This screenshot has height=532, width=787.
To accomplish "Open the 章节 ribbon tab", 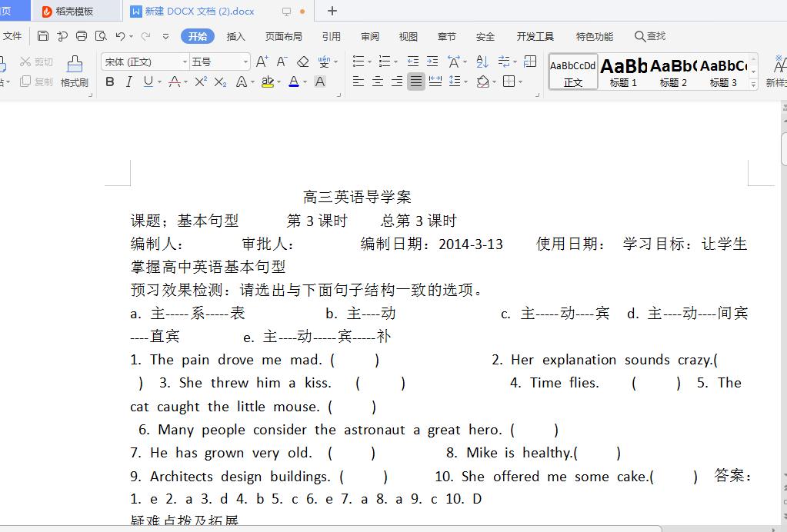I will [x=447, y=37].
